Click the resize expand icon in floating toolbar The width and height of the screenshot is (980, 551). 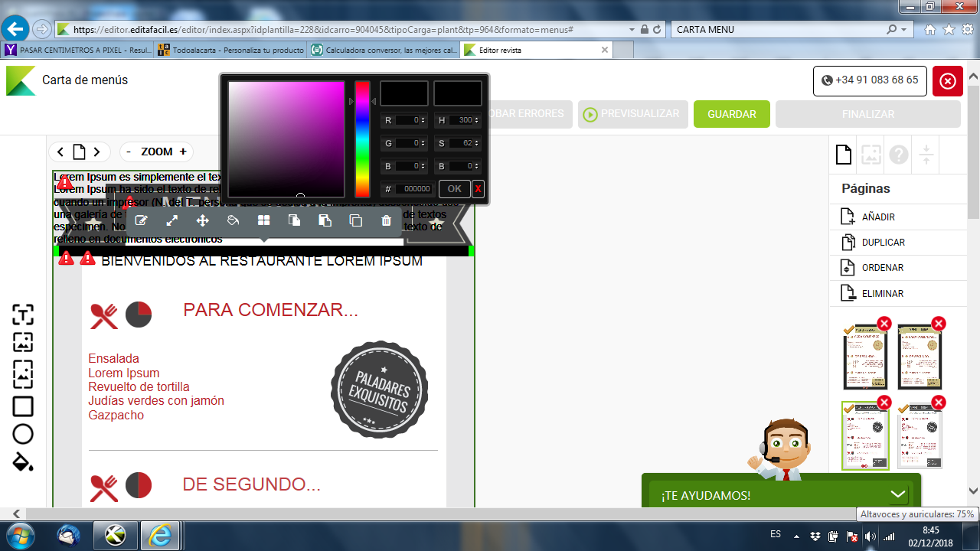172,220
